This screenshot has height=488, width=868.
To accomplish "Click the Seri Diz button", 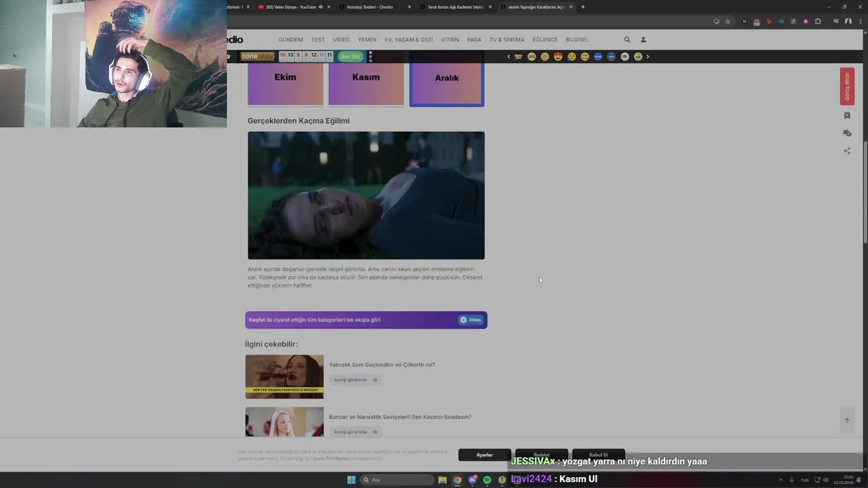I will (351, 56).
